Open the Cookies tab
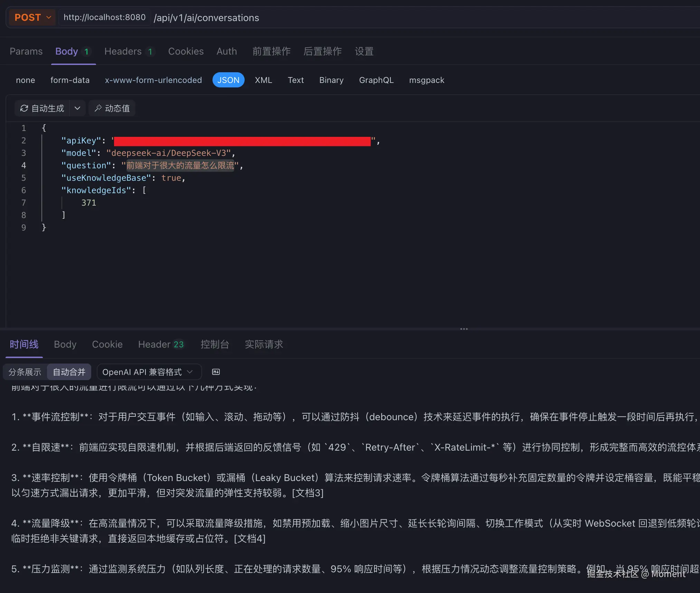 (186, 51)
